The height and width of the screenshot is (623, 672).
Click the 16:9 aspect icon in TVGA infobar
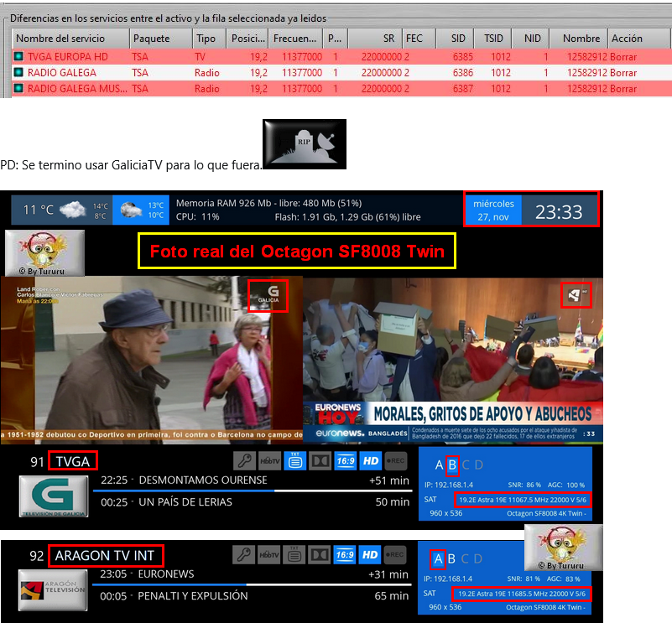[346, 461]
